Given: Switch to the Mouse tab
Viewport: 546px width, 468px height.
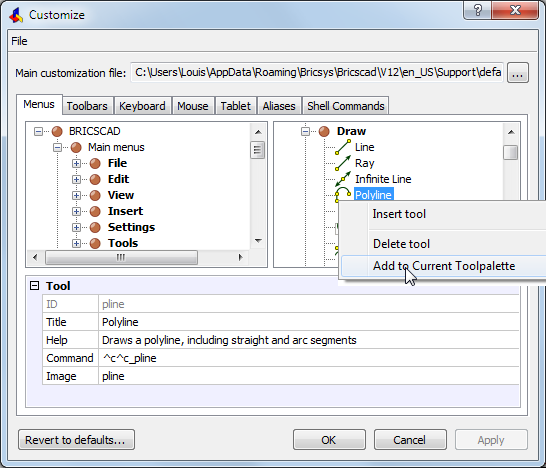Looking at the screenshot, I should tap(193, 106).
